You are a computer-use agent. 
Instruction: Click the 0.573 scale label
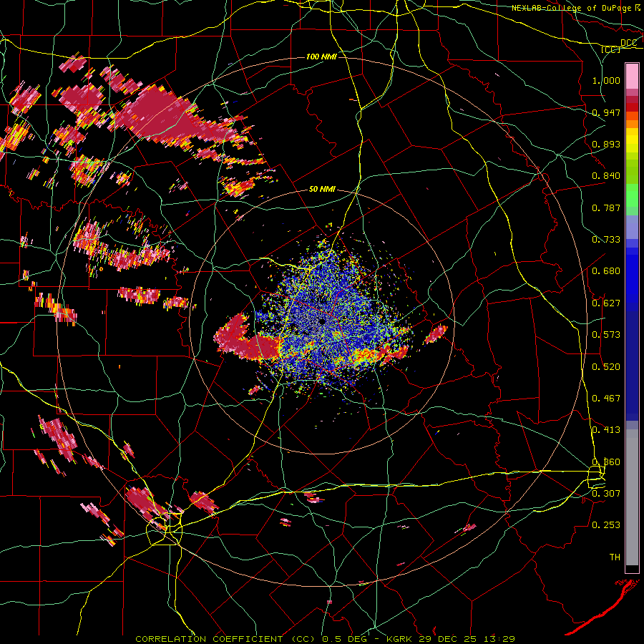pyautogui.click(x=606, y=335)
